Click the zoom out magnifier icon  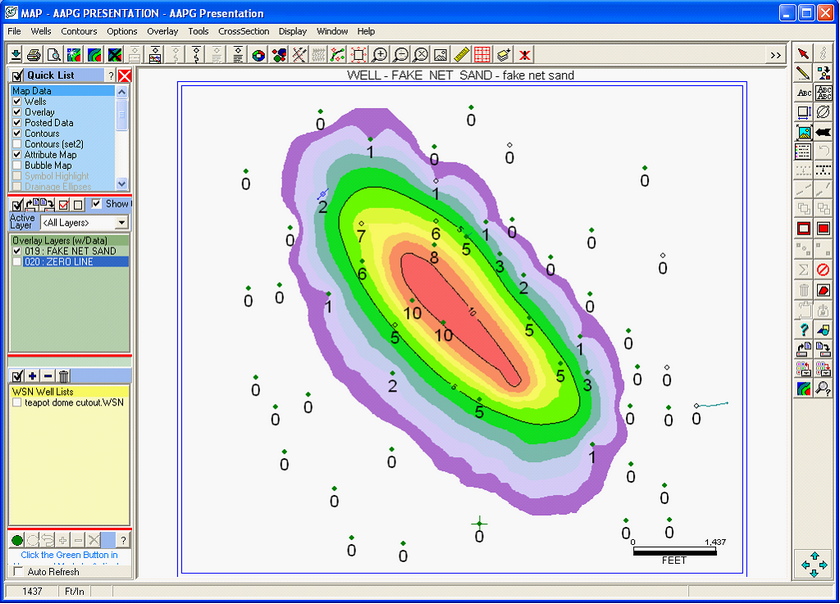(401, 54)
